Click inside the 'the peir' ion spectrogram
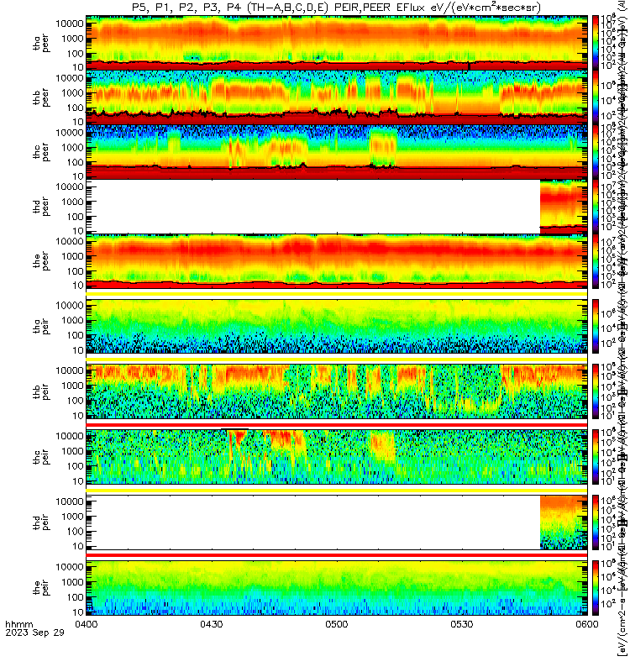The height and width of the screenshot is (672, 630). tap(337, 587)
